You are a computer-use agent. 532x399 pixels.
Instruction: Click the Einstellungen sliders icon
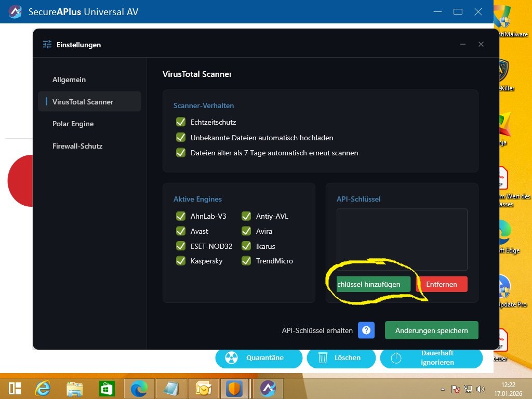coord(47,45)
